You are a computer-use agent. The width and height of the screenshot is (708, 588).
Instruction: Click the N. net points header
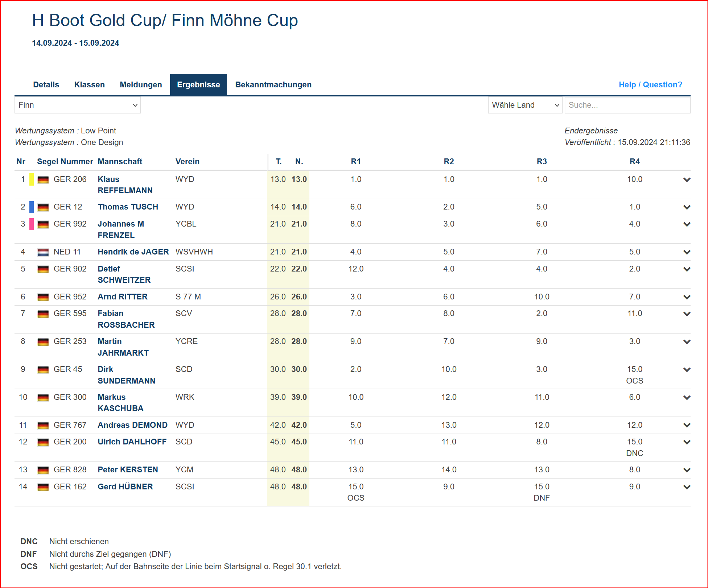tap(299, 162)
